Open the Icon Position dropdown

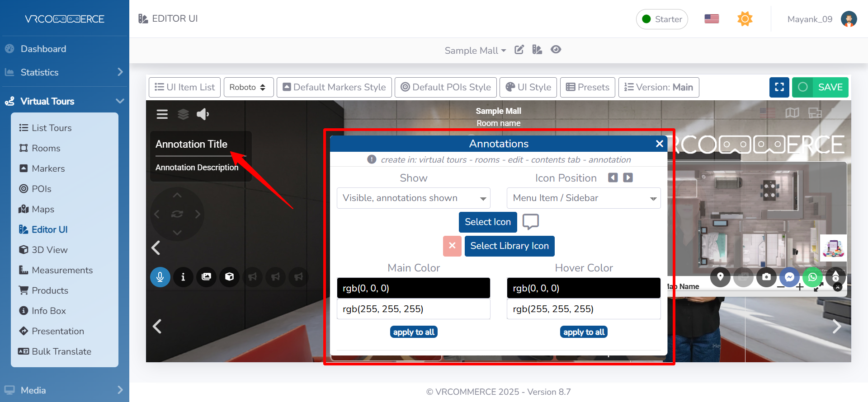click(x=583, y=198)
